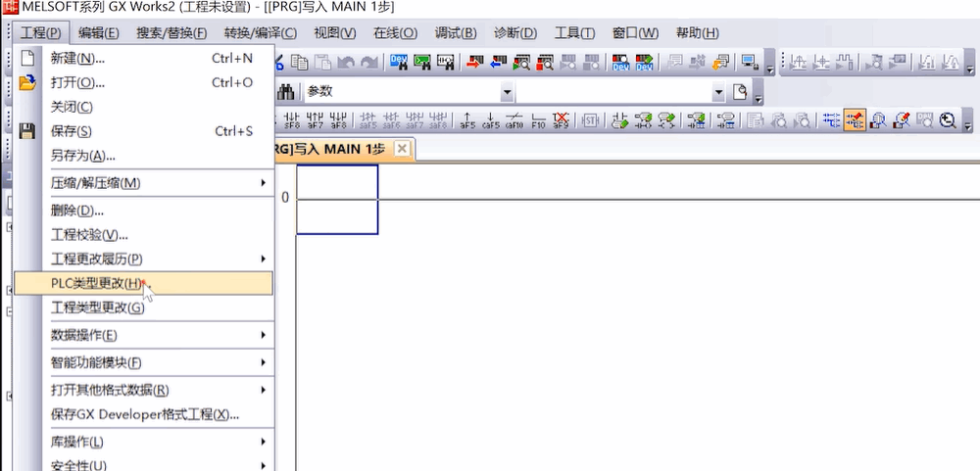Close the 写入 MAIN 1步 tab

pos(402,149)
